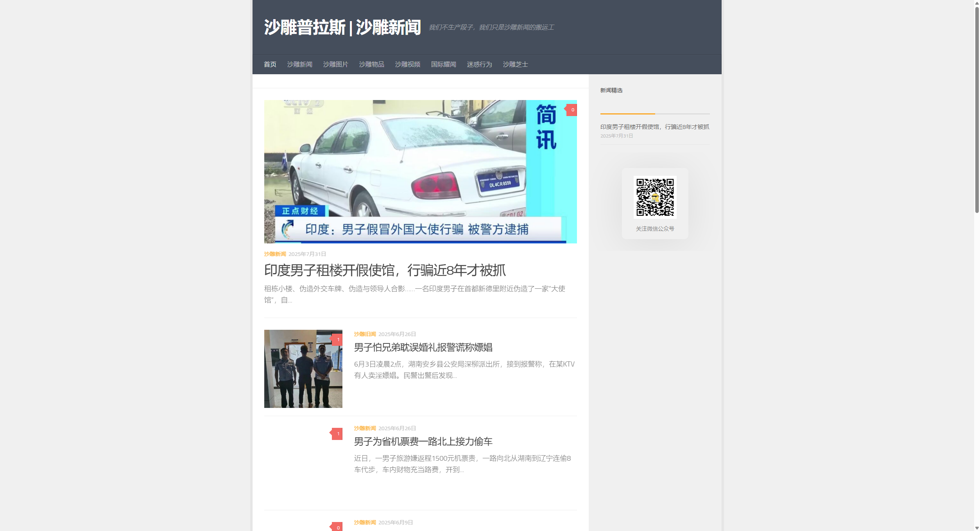Open the 沙雕视频 section
Screen dimensions: 980x531
(407, 64)
